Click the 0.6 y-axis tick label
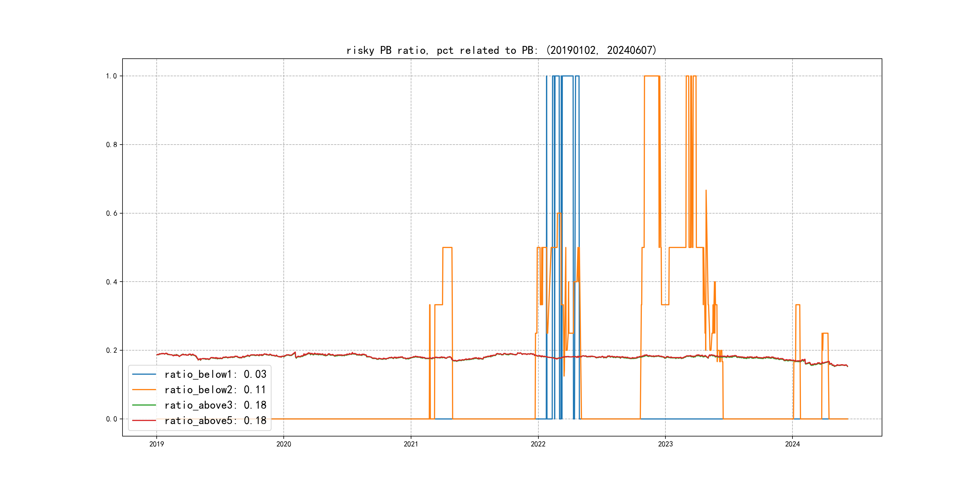This screenshot has width=980, height=490. click(112, 214)
